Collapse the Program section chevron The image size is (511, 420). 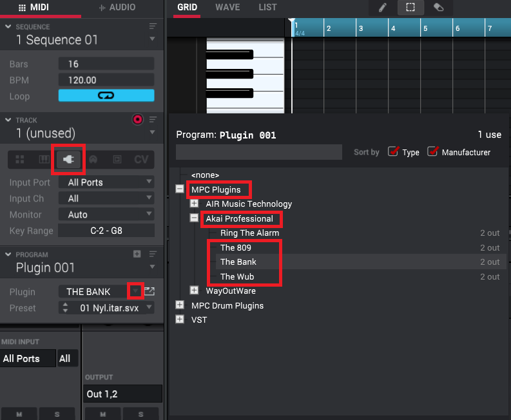coord(8,254)
